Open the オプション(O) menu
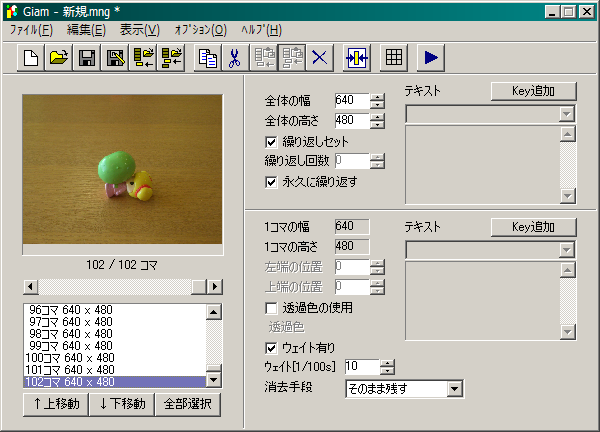Viewport: 600px width, 432px height. point(201,30)
